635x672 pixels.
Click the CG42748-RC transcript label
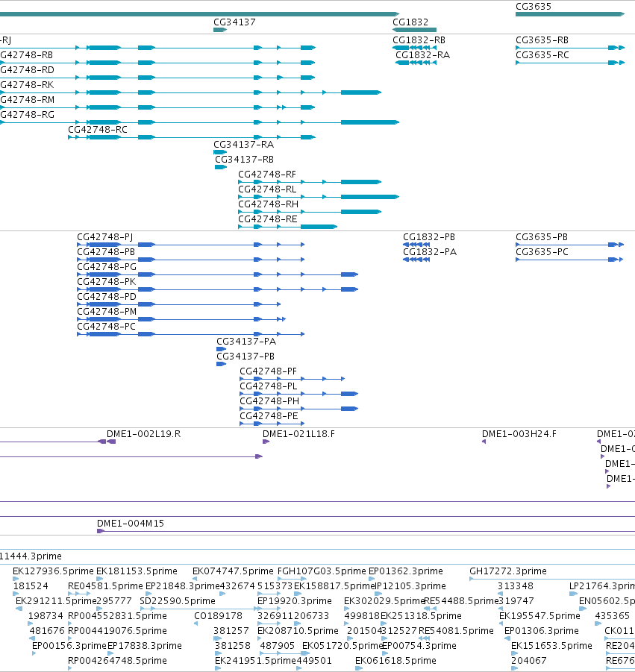tap(98, 130)
